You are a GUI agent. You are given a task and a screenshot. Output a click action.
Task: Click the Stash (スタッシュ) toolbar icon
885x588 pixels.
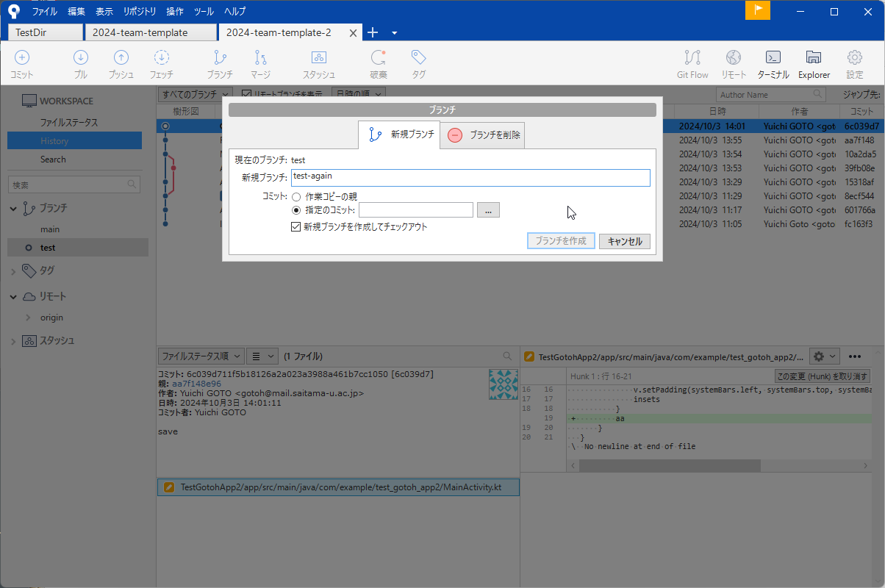(318, 57)
